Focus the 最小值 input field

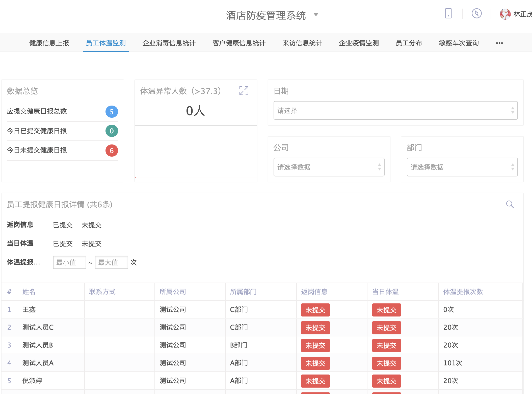pos(69,262)
